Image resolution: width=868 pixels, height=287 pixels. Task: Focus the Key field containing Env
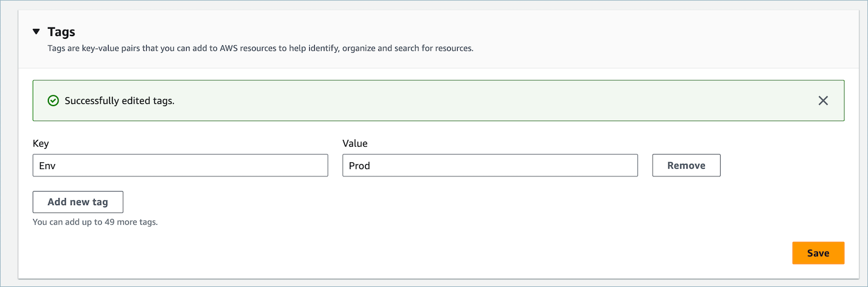(180, 166)
